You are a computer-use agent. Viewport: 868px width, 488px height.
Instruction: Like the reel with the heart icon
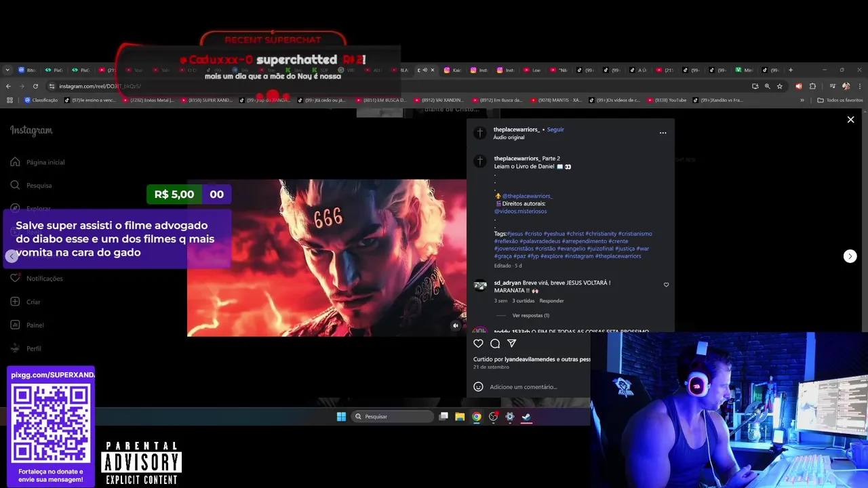coord(478,344)
